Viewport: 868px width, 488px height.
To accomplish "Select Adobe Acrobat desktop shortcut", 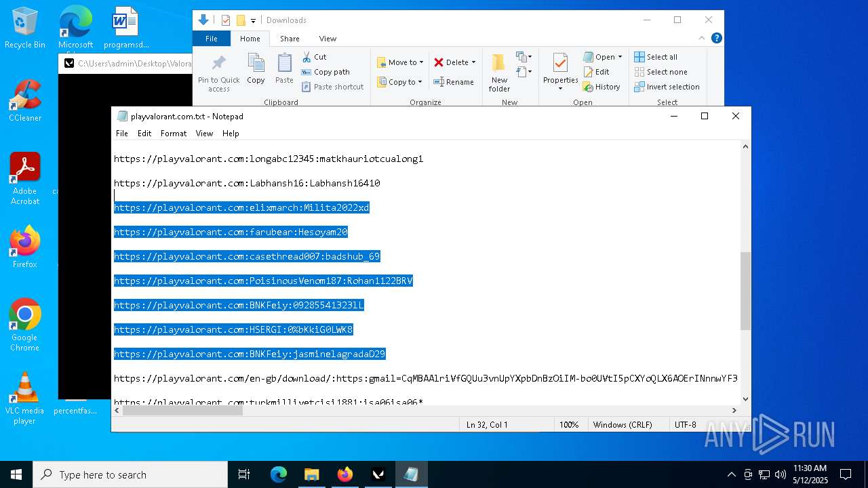I will point(25,178).
